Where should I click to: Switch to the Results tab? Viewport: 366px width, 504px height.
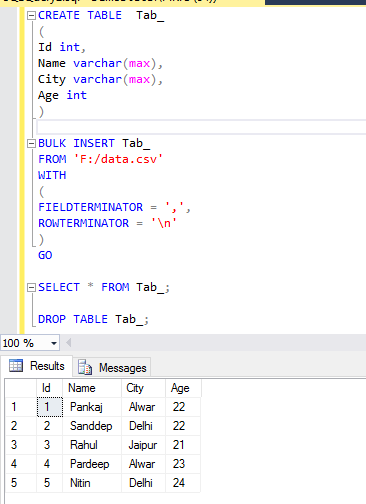[37, 366]
